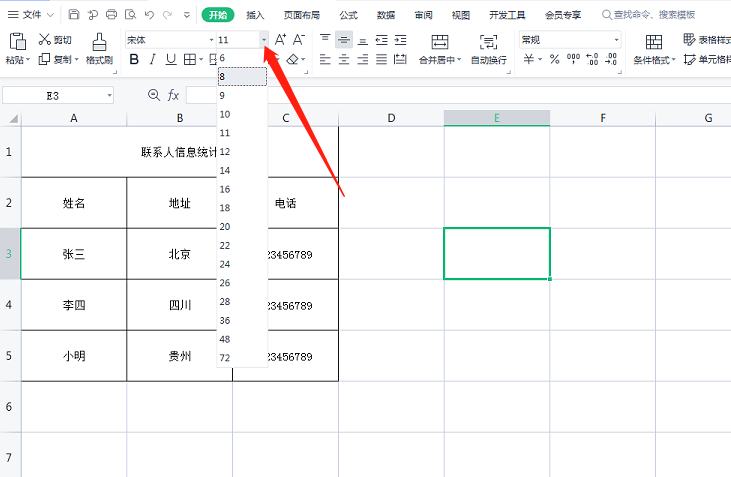The height and width of the screenshot is (477, 731).
Task: Open the 文件 menu
Action: [31, 15]
